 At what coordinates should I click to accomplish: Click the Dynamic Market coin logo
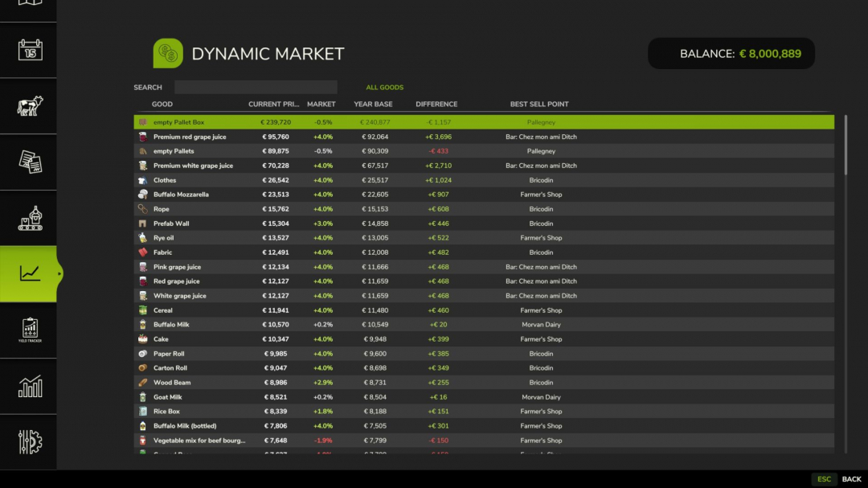168,53
